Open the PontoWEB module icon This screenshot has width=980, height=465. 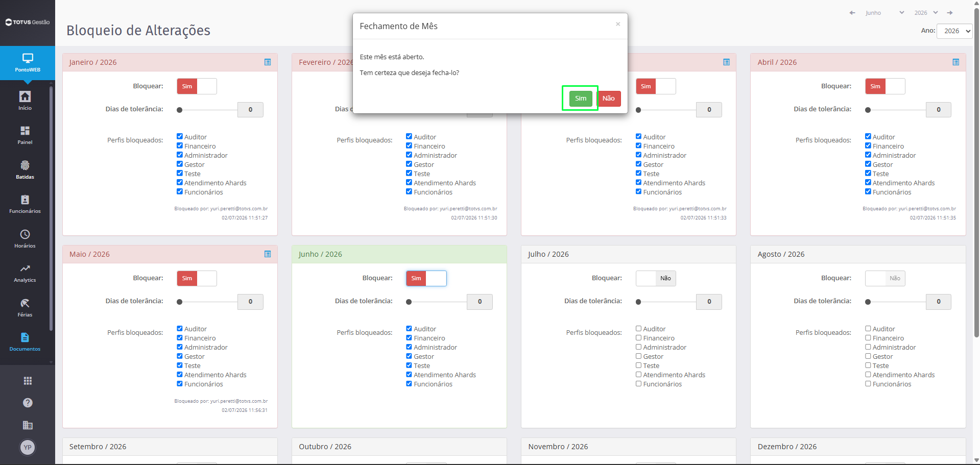coord(28,63)
